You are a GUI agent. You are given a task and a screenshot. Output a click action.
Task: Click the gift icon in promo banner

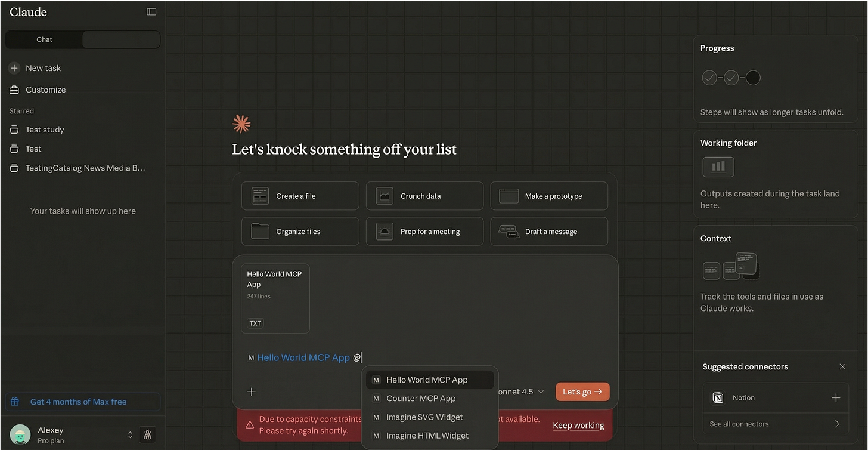15,402
